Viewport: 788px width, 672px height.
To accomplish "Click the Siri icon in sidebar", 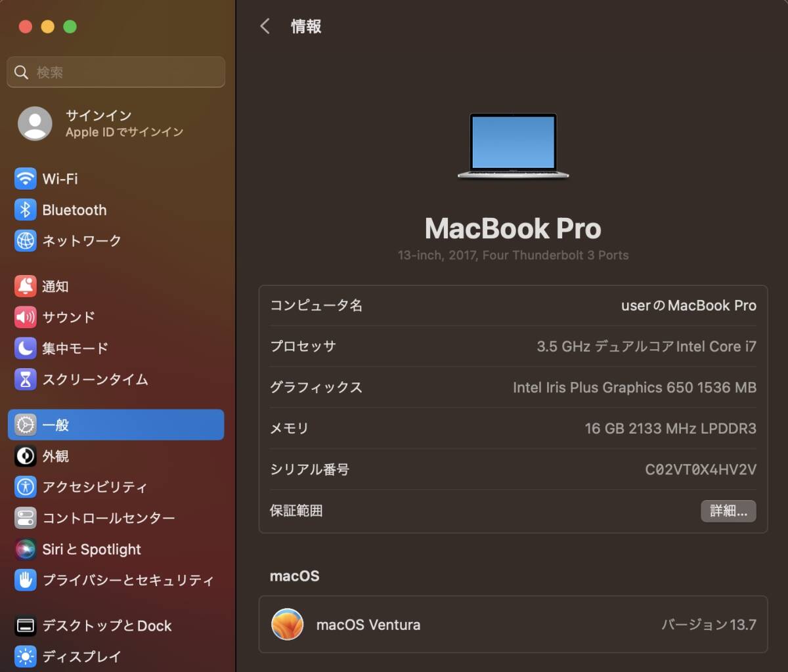I will coord(26,549).
